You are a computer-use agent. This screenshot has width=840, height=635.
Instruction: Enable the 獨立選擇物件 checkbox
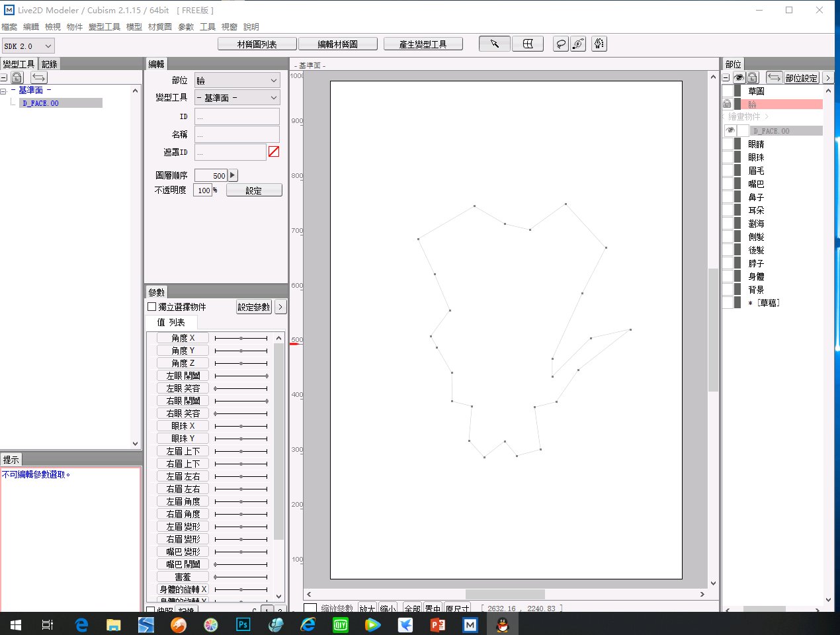pos(151,306)
